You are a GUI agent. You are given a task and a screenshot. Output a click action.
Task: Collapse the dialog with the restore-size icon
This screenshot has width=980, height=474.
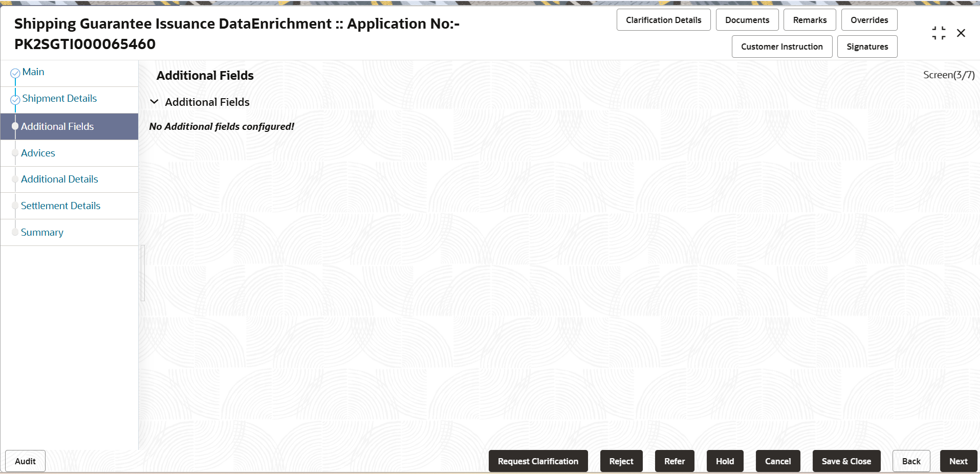tap(939, 33)
